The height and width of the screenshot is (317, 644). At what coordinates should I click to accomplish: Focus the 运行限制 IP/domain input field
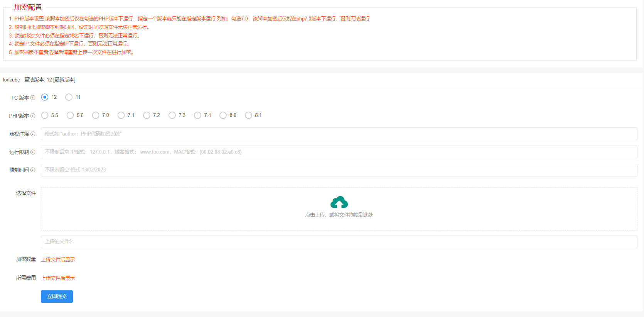click(339, 152)
